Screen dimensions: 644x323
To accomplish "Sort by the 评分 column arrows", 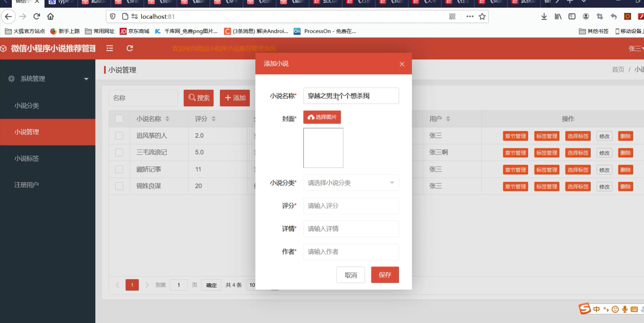I will click(x=214, y=119).
